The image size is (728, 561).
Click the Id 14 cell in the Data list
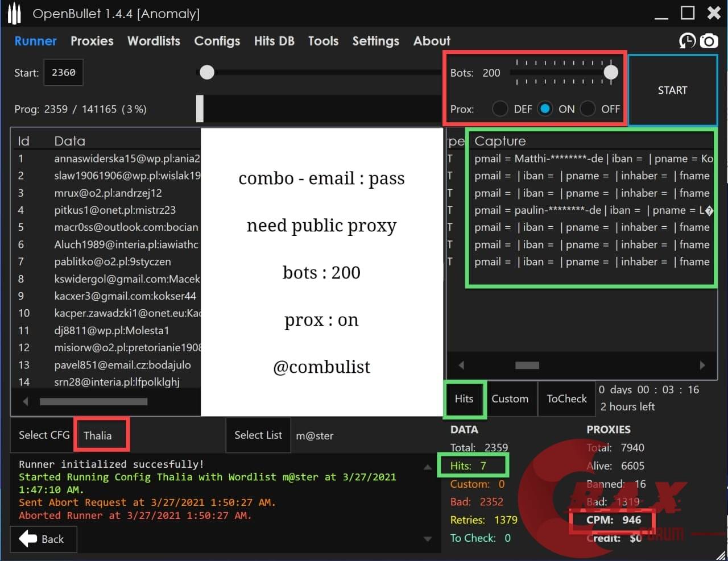(24, 382)
